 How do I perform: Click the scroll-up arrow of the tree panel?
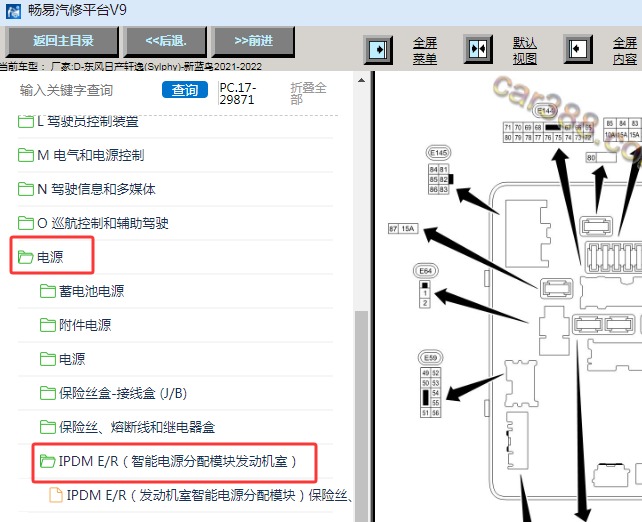361,80
